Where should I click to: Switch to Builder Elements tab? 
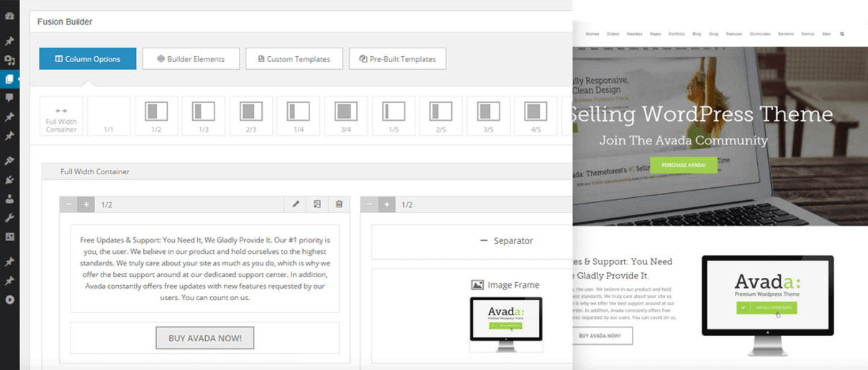[191, 59]
